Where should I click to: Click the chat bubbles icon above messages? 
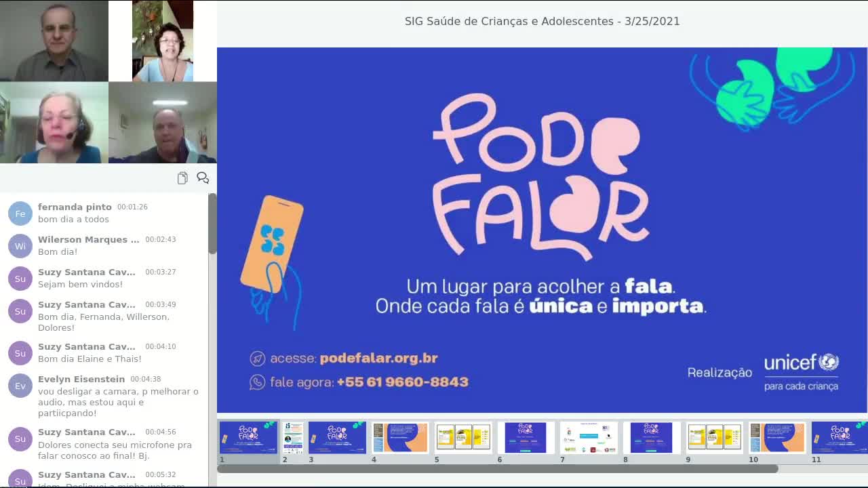tap(203, 178)
